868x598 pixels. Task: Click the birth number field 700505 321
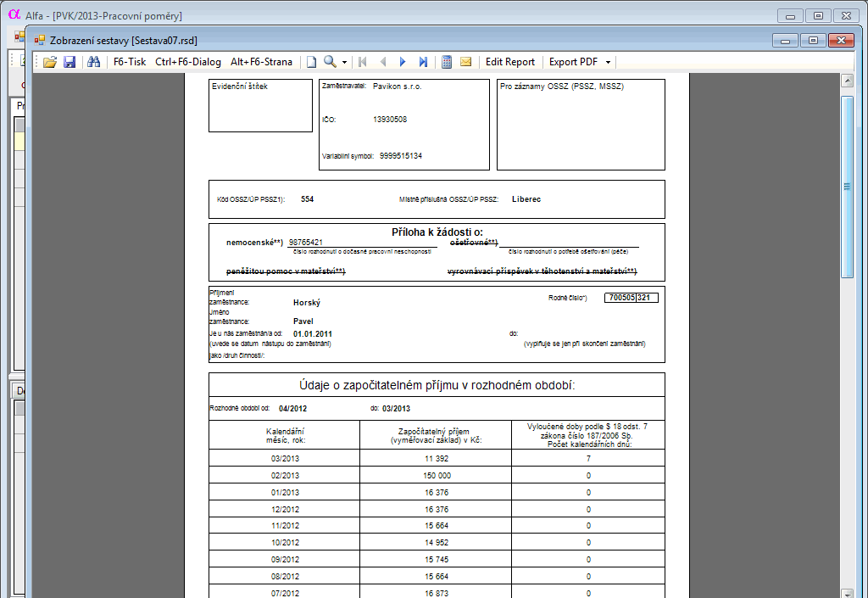point(631,298)
